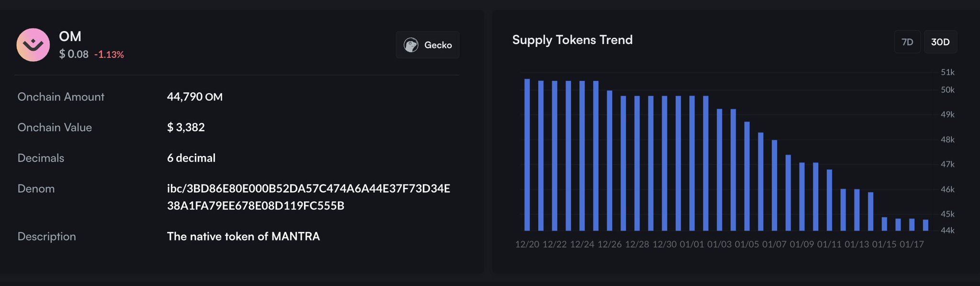Switch chart to 7D range
The image size is (980, 286).
coord(907,42)
